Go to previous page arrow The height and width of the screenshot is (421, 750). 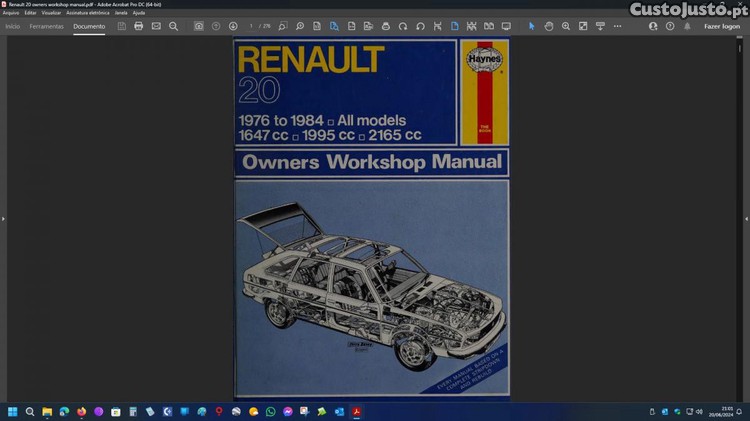coord(216,26)
